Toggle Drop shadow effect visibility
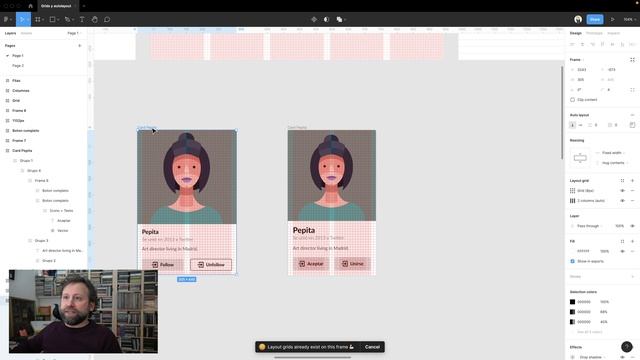This screenshot has height=360, width=640. coord(622,357)
